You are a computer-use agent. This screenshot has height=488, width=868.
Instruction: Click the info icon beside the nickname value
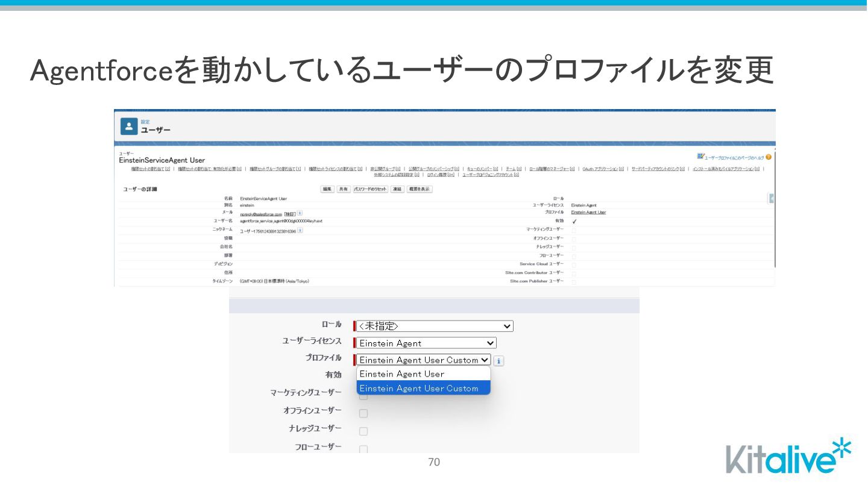(300, 230)
